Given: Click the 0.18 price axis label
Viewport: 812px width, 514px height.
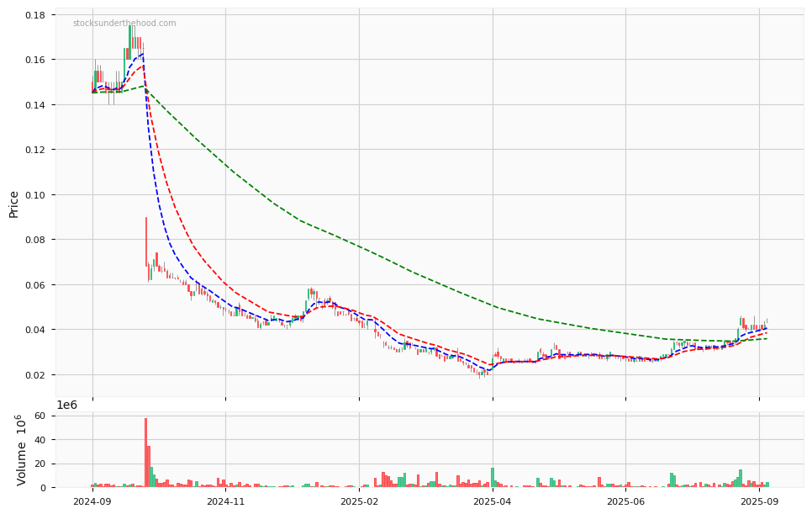Looking at the screenshot, I should pyautogui.click(x=34, y=15).
